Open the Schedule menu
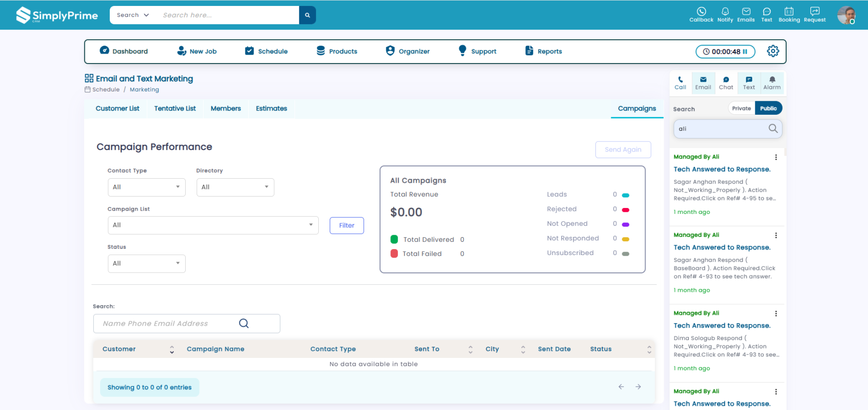The width and height of the screenshot is (868, 410). pyautogui.click(x=266, y=51)
